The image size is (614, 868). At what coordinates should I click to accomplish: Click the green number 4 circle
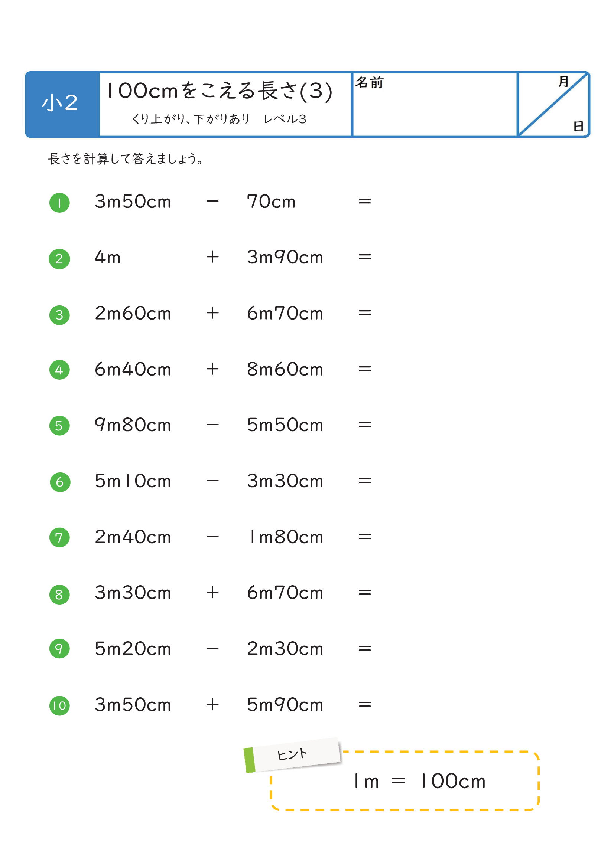tap(59, 370)
